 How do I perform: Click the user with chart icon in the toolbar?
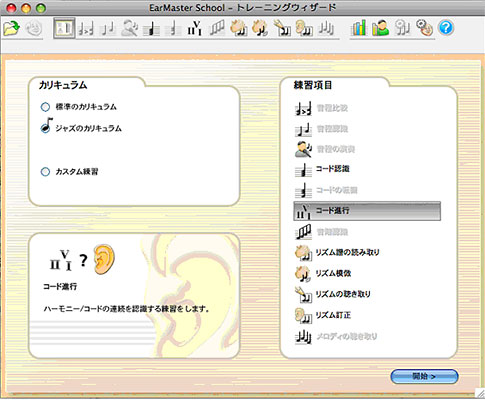(x=380, y=28)
